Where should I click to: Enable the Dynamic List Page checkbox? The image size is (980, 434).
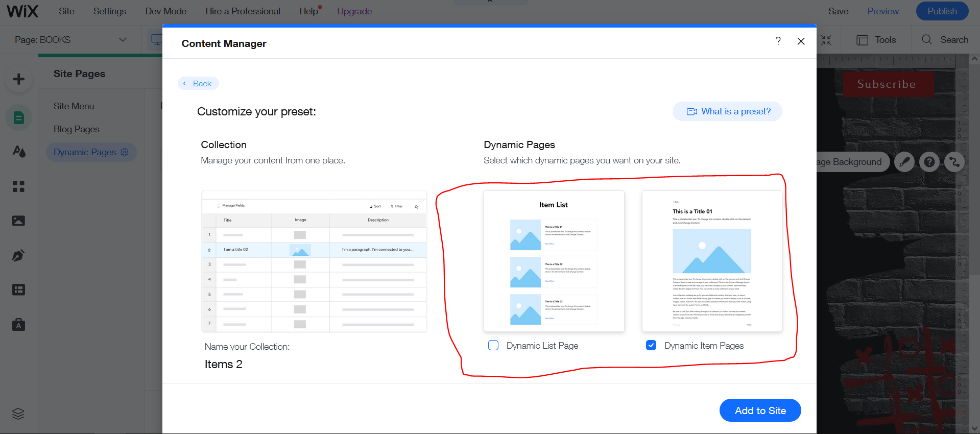coord(493,345)
